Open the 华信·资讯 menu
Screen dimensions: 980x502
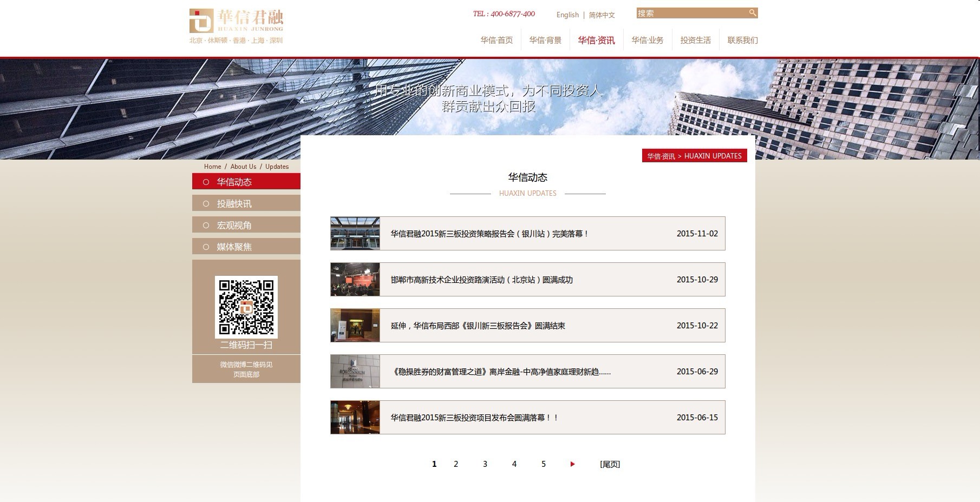point(596,40)
